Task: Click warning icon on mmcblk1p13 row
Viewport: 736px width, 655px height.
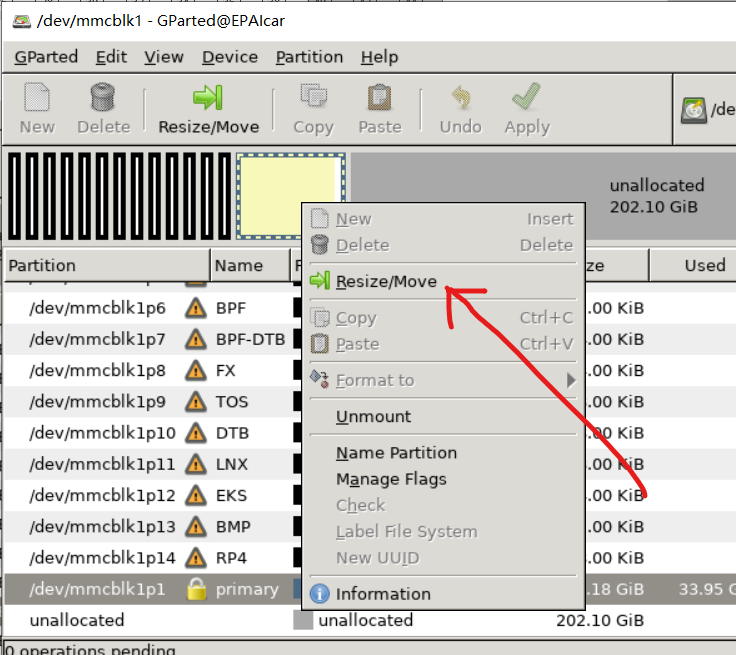Action: 196,527
